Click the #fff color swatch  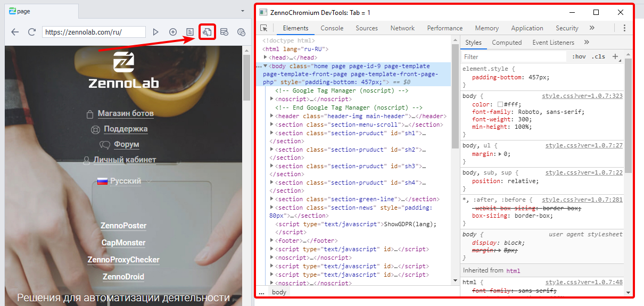500,105
